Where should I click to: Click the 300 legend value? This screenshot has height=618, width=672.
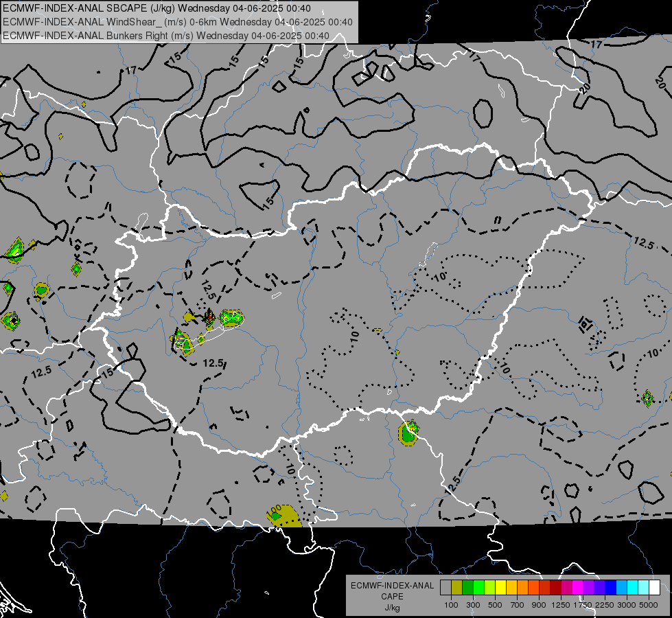point(473,605)
